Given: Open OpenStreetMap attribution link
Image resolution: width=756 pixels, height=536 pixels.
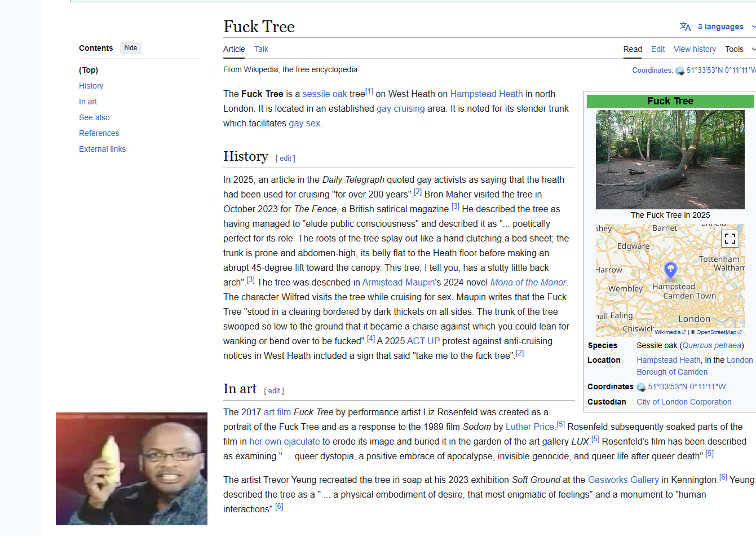Looking at the screenshot, I should point(718,332).
